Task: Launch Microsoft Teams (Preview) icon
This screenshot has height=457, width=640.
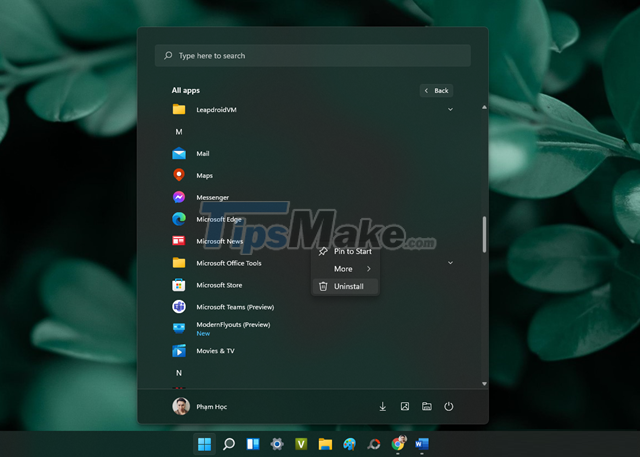Action: coord(179,306)
